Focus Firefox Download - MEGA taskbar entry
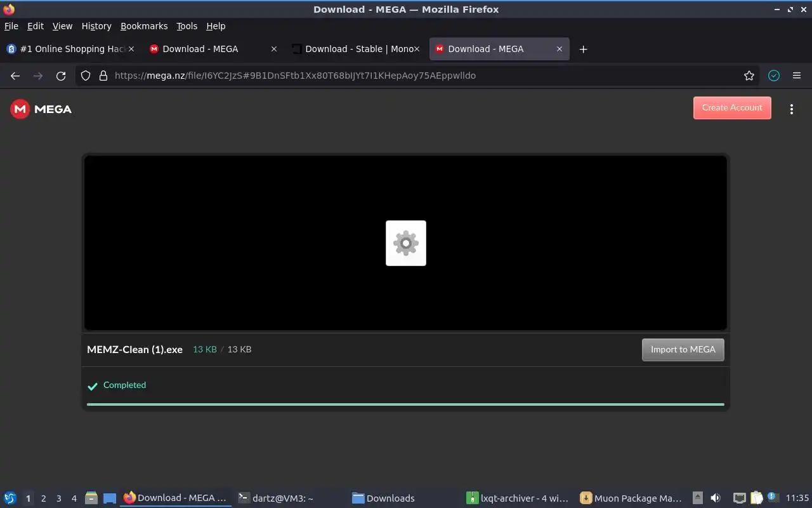 [x=176, y=498]
